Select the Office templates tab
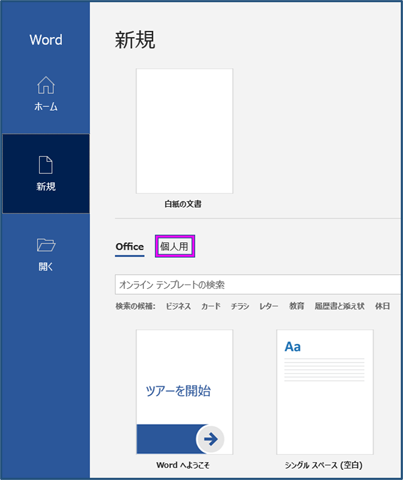403x480 pixels. tap(130, 247)
